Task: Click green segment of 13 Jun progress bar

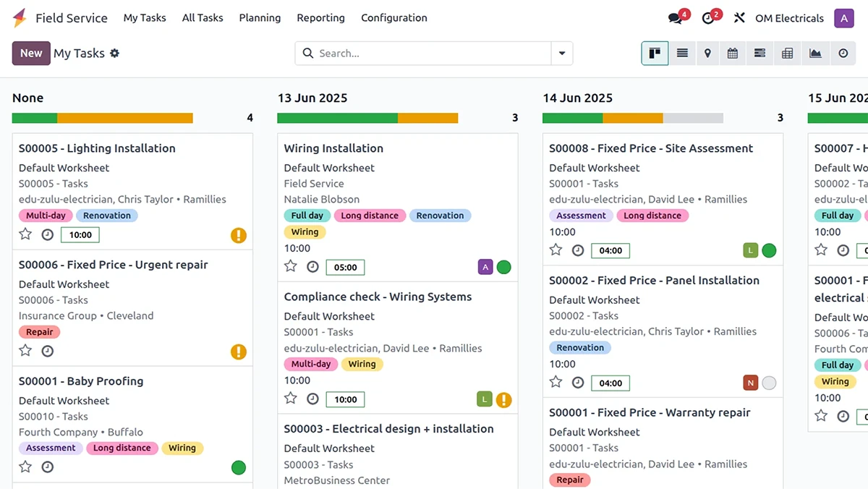Action: coord(337,118)
